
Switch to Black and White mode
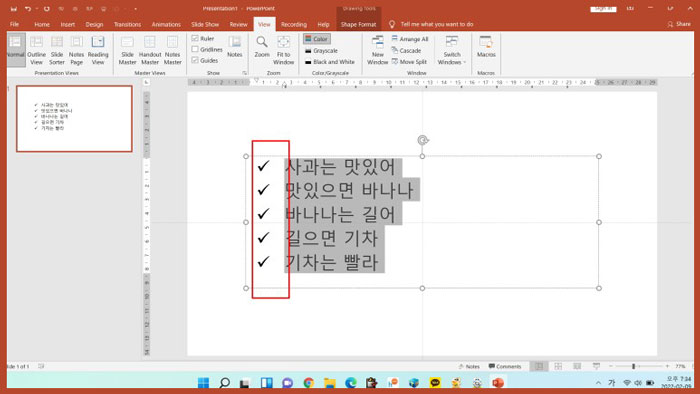click(x=329, y=62)
